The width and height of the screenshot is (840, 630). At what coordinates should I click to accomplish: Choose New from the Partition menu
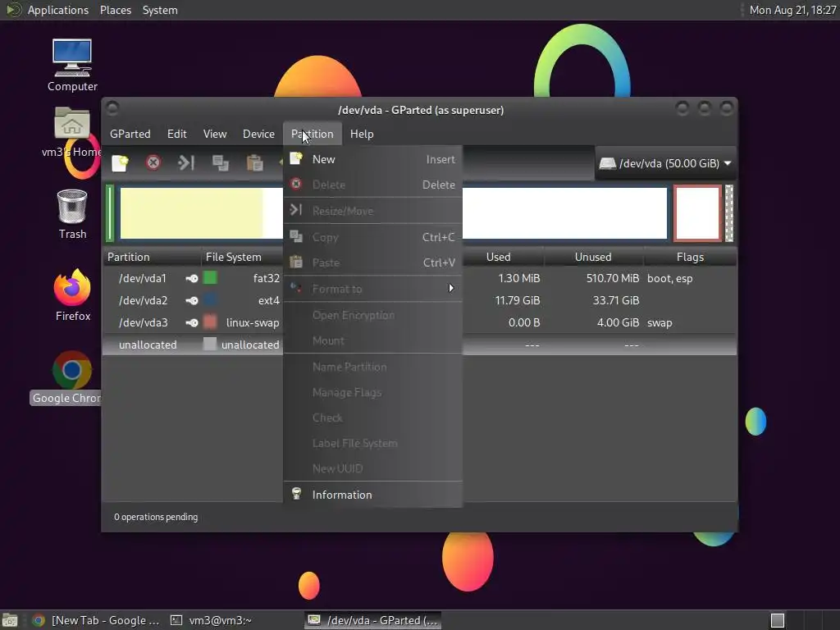pos(373,159)
